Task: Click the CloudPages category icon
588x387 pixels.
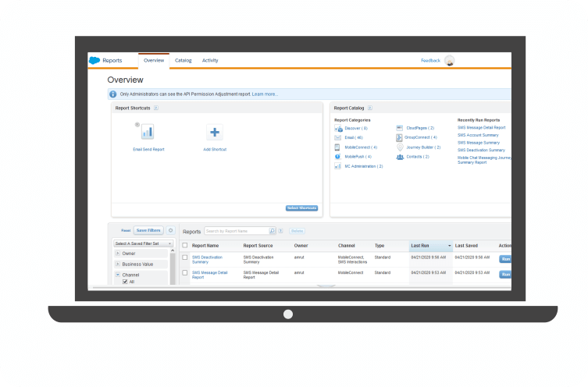Action: [x=400, y=128]
